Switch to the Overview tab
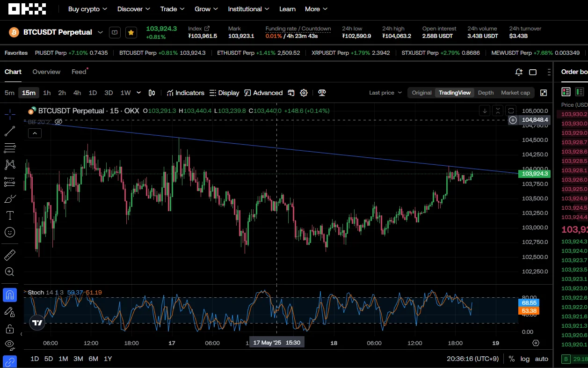588x368 pixels. coord(46,72)
